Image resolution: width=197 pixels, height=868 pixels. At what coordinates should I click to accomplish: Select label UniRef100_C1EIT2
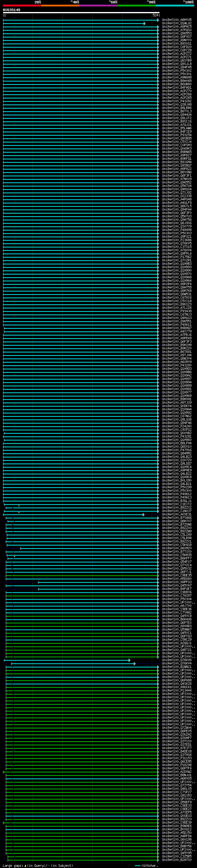tap(177, 504)
